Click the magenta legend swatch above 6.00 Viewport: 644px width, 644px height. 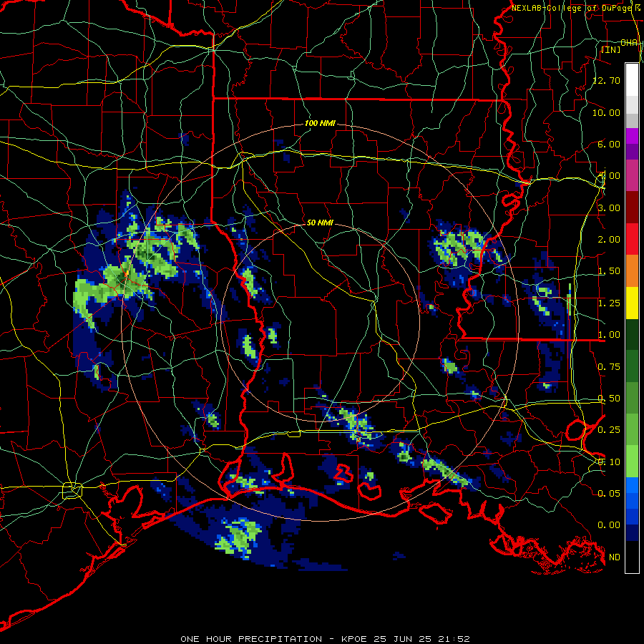point(632,136)
